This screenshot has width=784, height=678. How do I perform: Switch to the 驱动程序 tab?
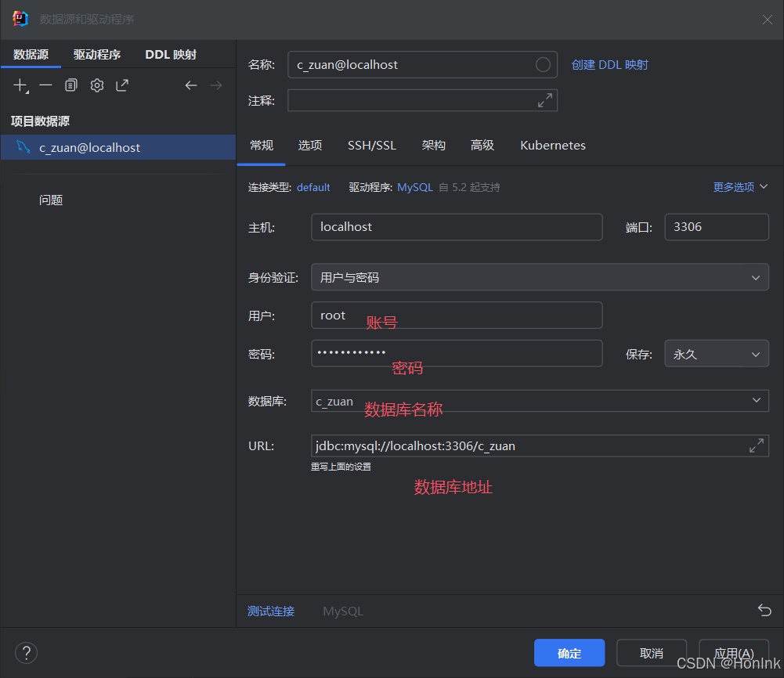click(97, 54)
